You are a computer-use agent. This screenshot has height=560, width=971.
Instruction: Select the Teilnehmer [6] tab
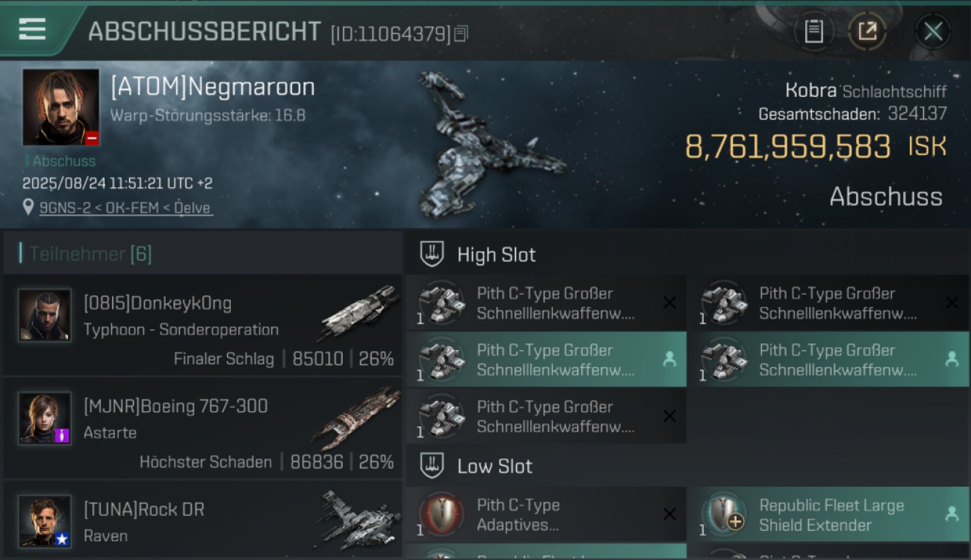pos(90,254)
